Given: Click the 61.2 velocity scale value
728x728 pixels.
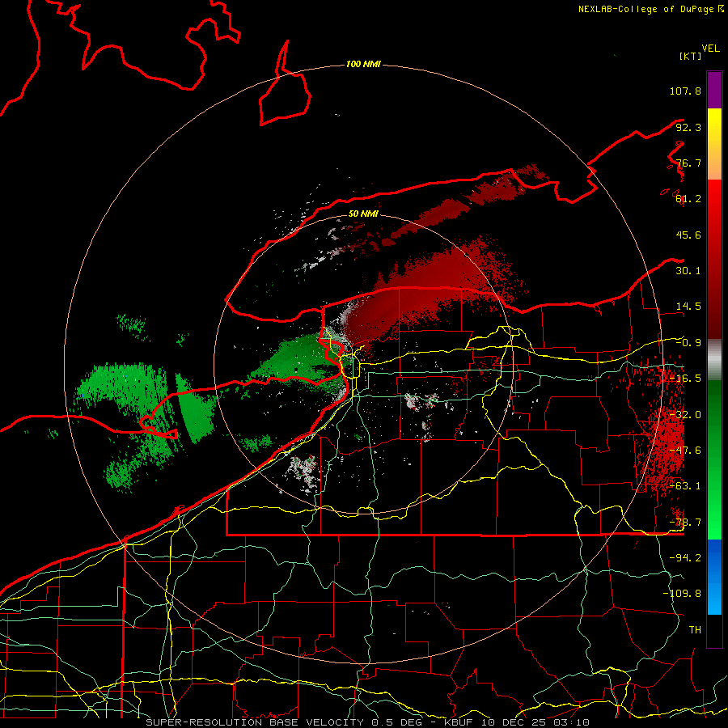Looking at the screenshot, I should coord(688,199).
